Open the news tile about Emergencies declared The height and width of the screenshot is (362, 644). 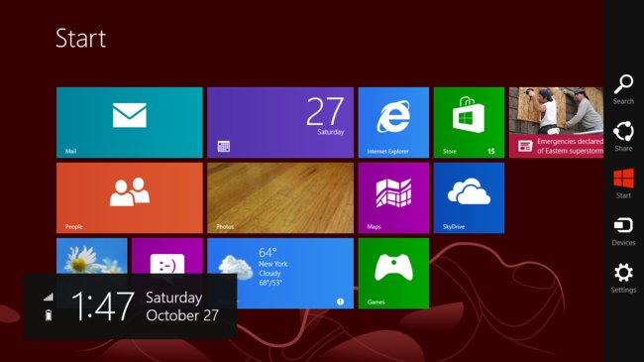pos(556,122)
